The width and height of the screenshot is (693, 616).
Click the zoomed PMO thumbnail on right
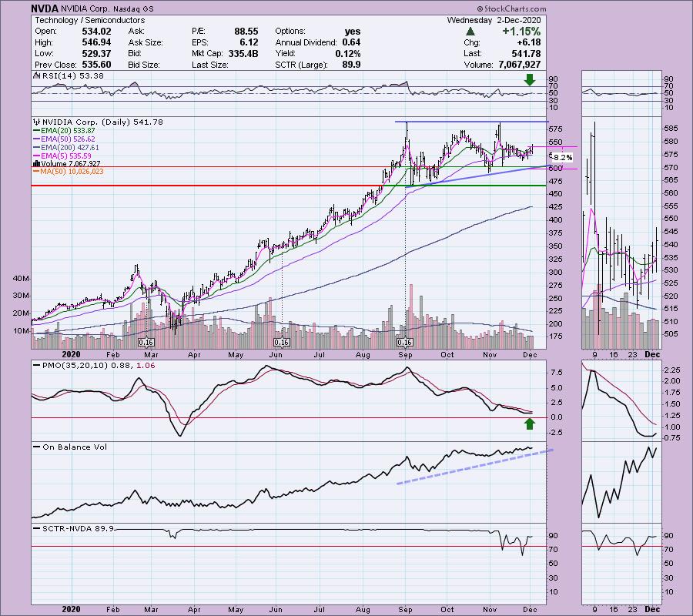coord(621,401)
